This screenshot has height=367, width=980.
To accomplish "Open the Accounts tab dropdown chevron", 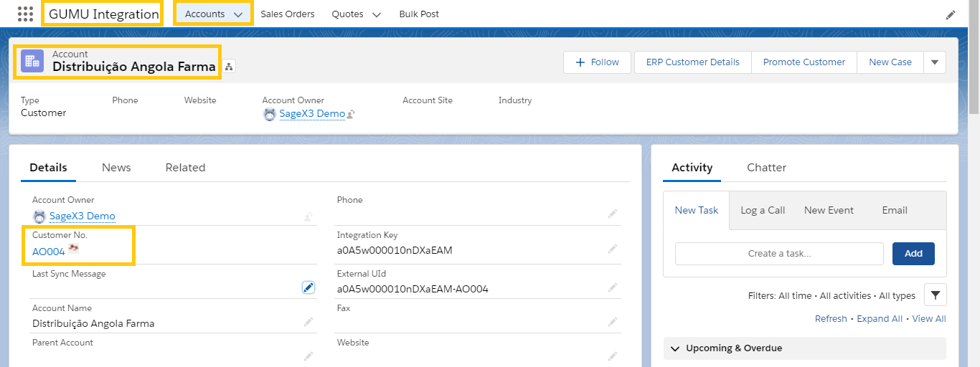I will [x=238, y=14].
